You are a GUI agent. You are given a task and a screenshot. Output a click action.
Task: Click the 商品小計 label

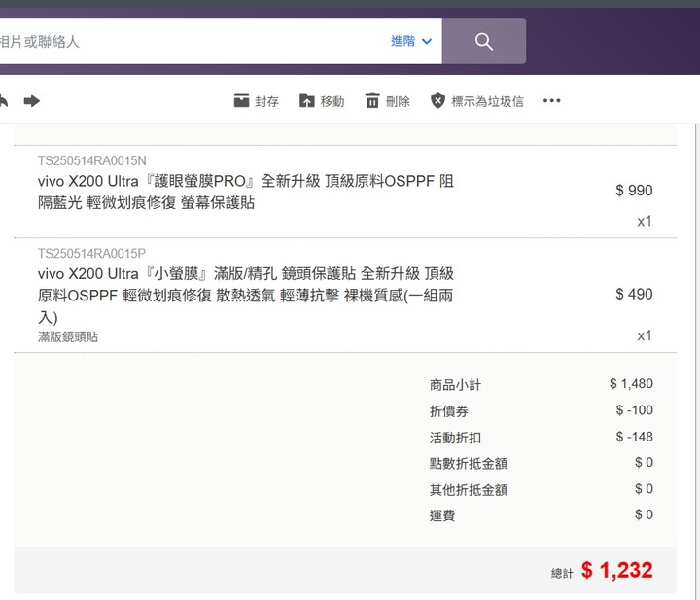click(x=455, y=385)
